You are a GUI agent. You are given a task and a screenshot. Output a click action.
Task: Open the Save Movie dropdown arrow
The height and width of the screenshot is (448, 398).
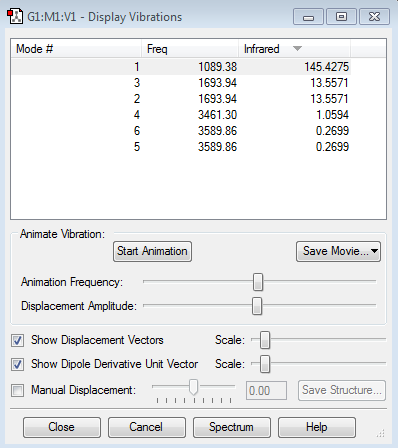click(x=374, y=251)
